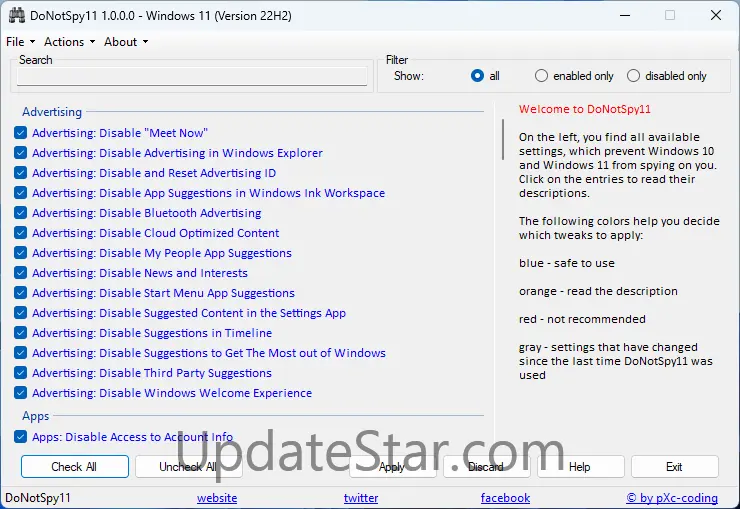The height and width of the screenshot is (509, 740).
Task: Open the facebook link
Action: click(505, 498)
